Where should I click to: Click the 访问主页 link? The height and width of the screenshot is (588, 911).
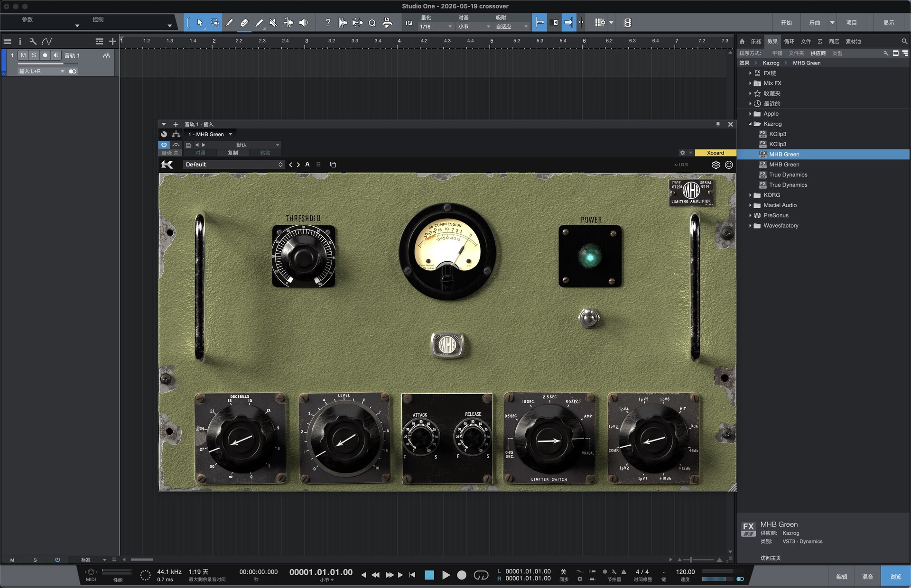tap(771, 558)
